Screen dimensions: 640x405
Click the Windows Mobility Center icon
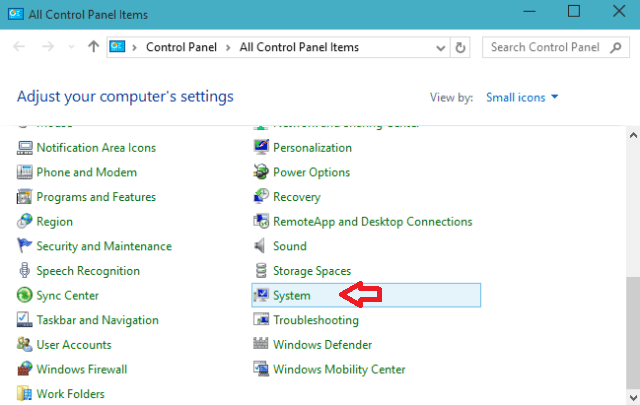(261, 369)
